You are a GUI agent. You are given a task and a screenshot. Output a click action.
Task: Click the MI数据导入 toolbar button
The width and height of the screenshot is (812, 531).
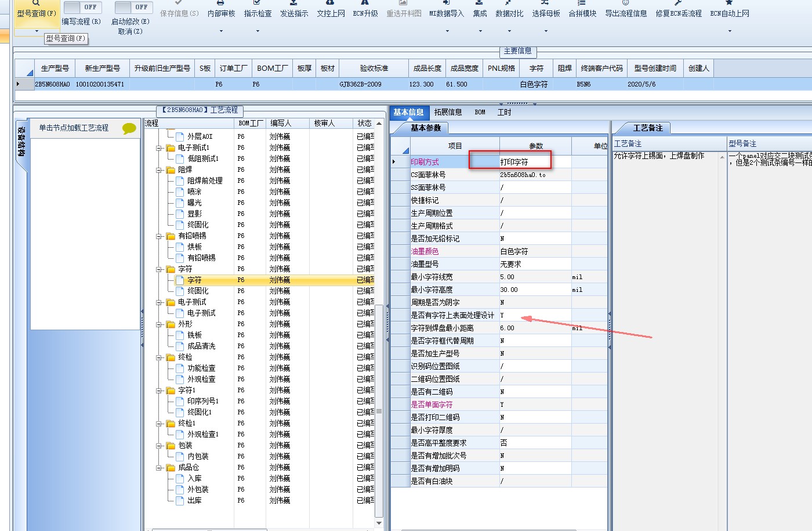click(x=447, y=10)
